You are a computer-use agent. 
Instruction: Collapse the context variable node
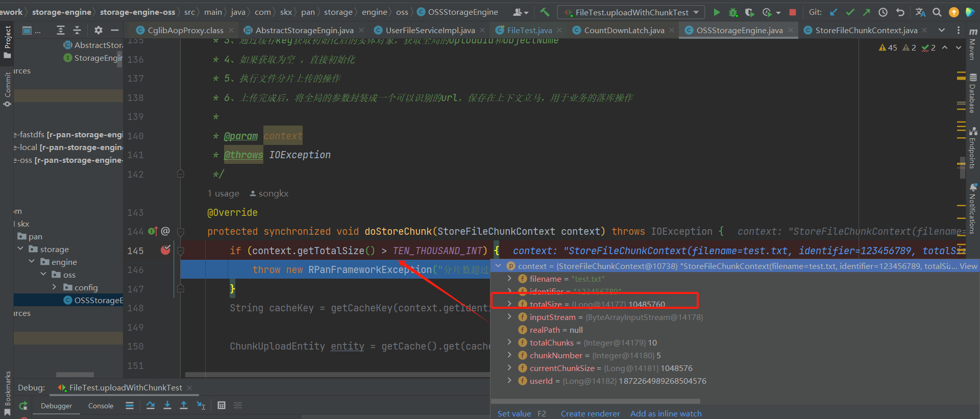[498, 266]
